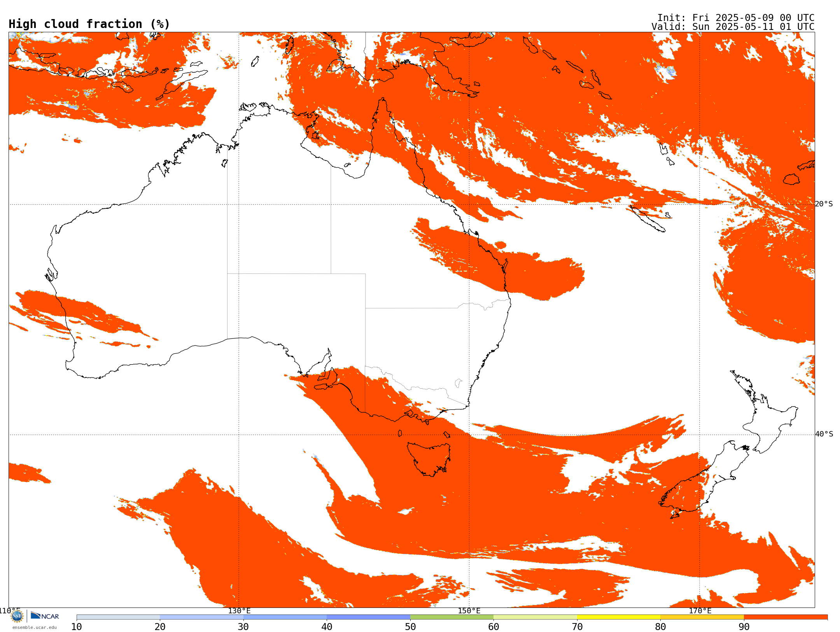Click the 40°S latitude label

pos(824,434)
